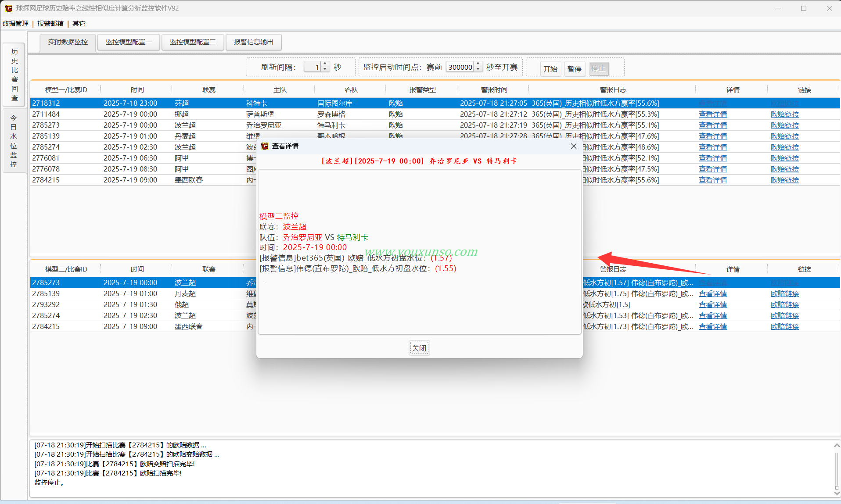Click the 查看详情 dialog title icon
The width and height of the screenshot is (841, 504).
point(265,146)
